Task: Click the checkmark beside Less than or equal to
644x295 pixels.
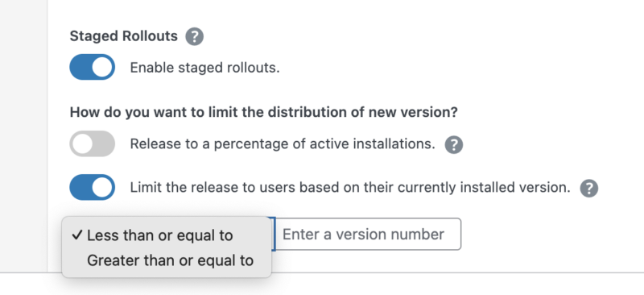Action: [77, 235]
